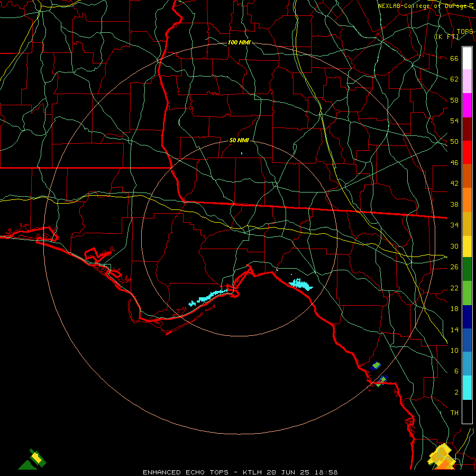Click the white swatch in echo tops legend
This screenshot has height=476, width=476.
(467, 58)
